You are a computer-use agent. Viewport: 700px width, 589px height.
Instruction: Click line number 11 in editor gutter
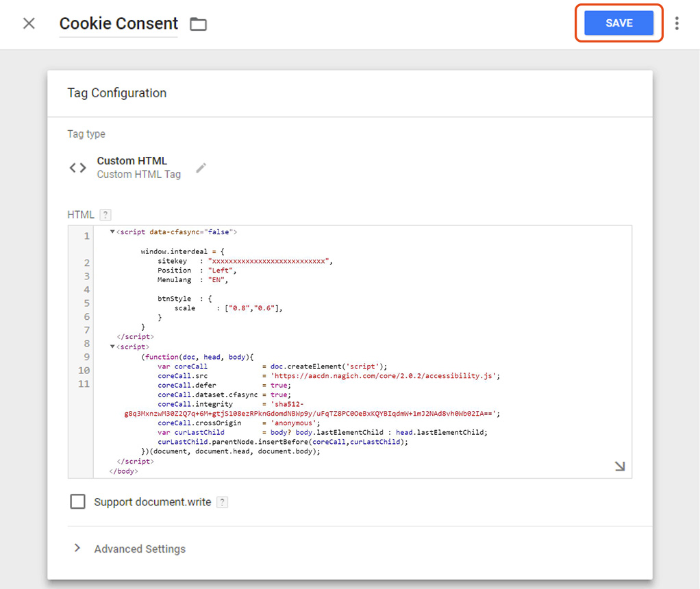click(x=84, y=384)
